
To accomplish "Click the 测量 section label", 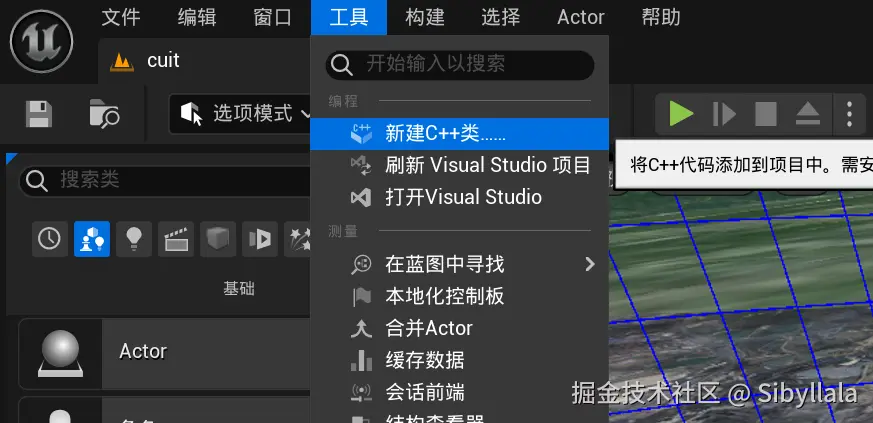I will [343, 231].
